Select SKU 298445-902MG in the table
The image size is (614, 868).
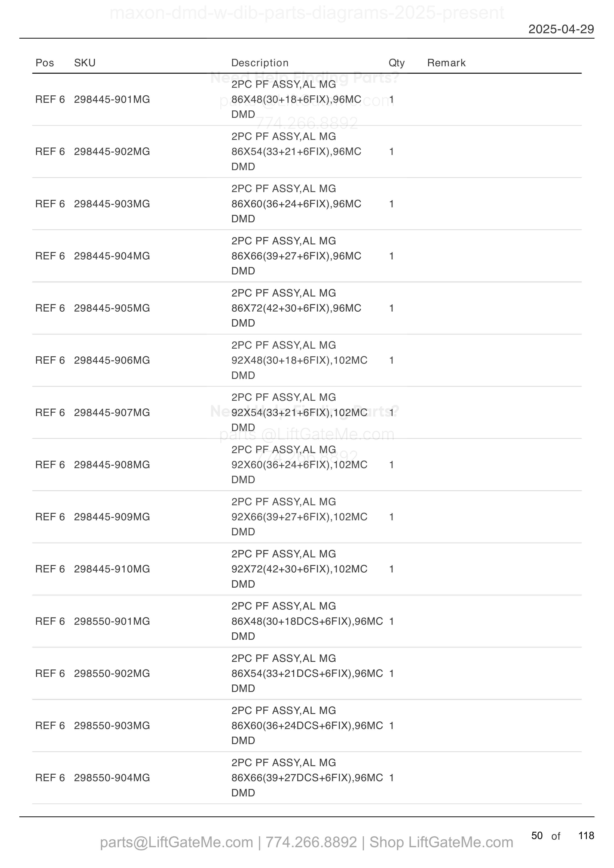pos(112,152)
